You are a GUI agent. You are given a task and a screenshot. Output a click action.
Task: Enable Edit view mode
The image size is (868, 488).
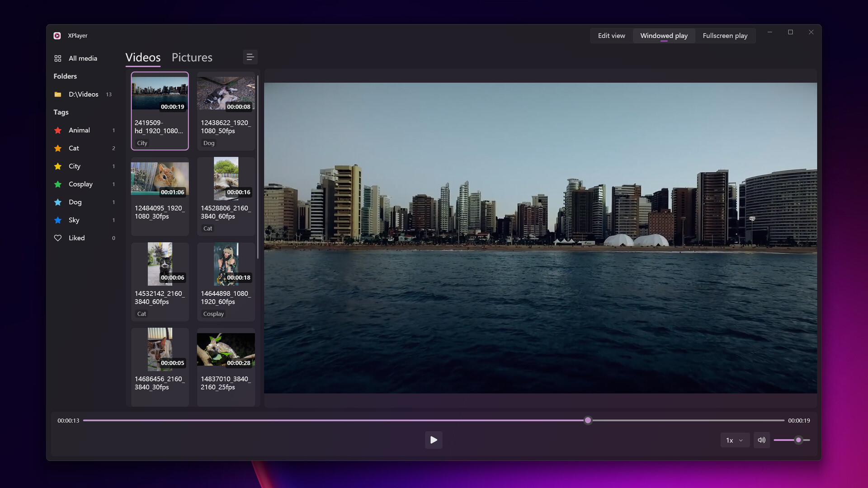click(x=611, y=35)
